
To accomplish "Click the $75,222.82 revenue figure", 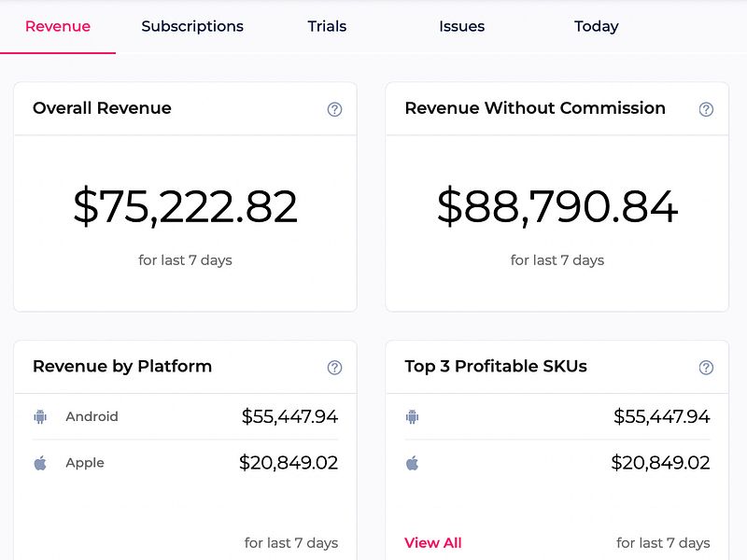I will 185,205.
